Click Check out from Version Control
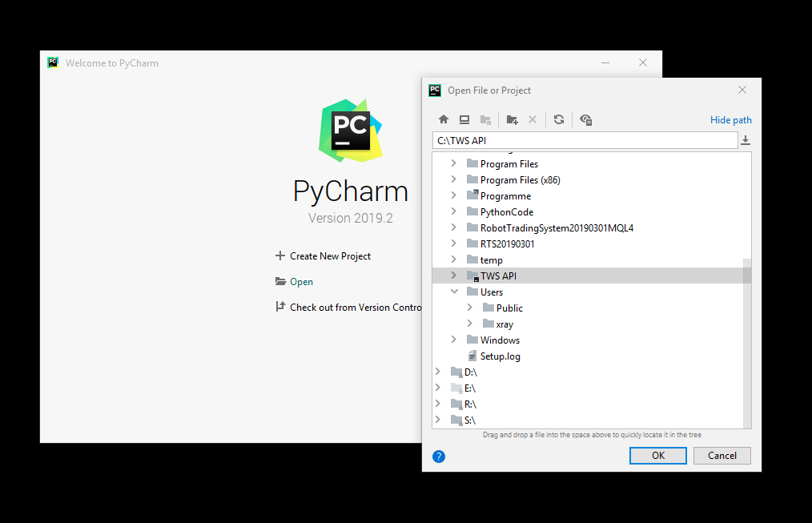 [x=356, y=308]
